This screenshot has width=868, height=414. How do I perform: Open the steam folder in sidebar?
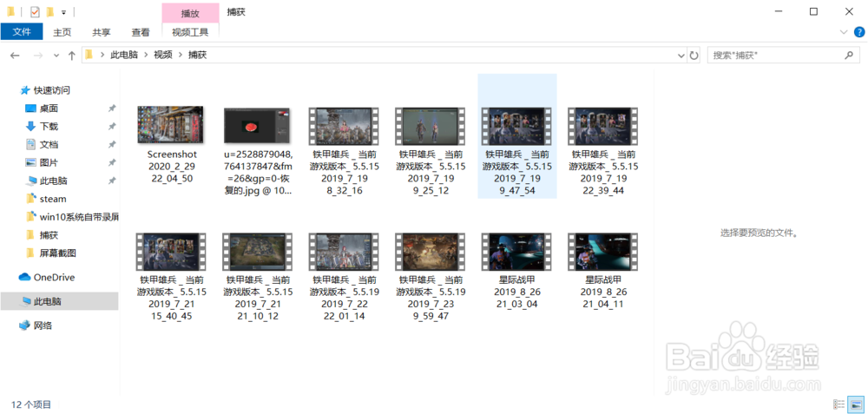pos(53,199)
